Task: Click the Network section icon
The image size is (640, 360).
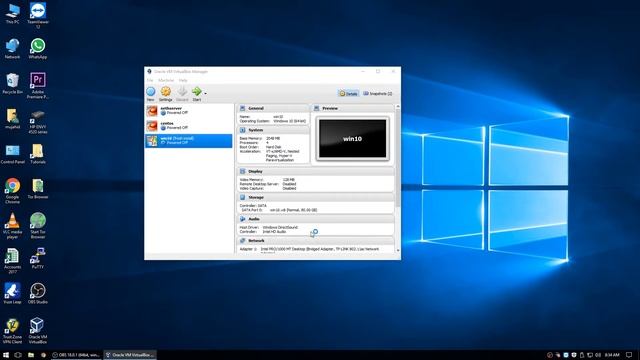Action: (x=242, y=240)
